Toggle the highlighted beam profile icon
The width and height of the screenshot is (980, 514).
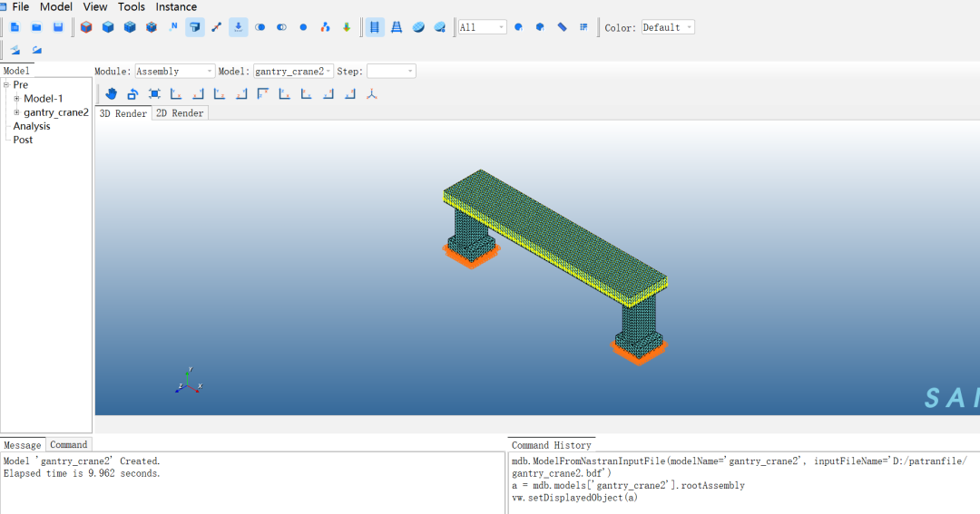point(195,27)
